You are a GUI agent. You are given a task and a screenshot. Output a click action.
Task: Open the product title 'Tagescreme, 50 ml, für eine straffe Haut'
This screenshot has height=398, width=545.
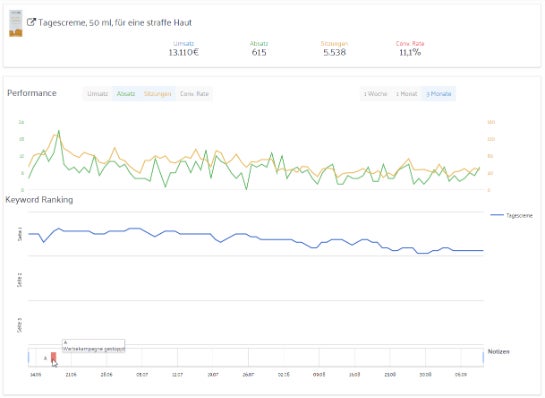tap(115, 23)
